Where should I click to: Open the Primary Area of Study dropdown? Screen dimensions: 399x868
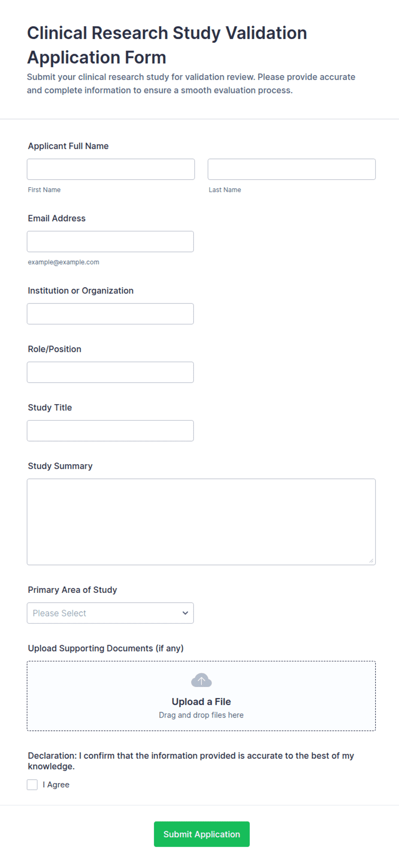[x=110, y=613]
